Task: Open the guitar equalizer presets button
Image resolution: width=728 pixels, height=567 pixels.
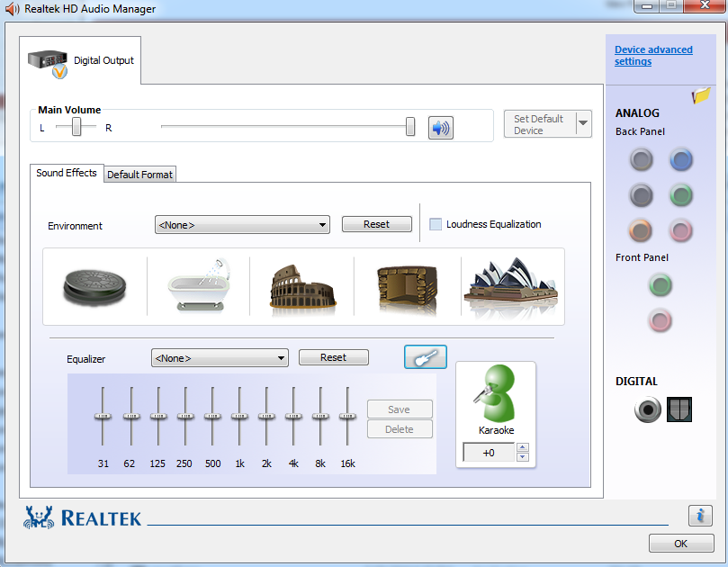Action: tap(425, 357)
